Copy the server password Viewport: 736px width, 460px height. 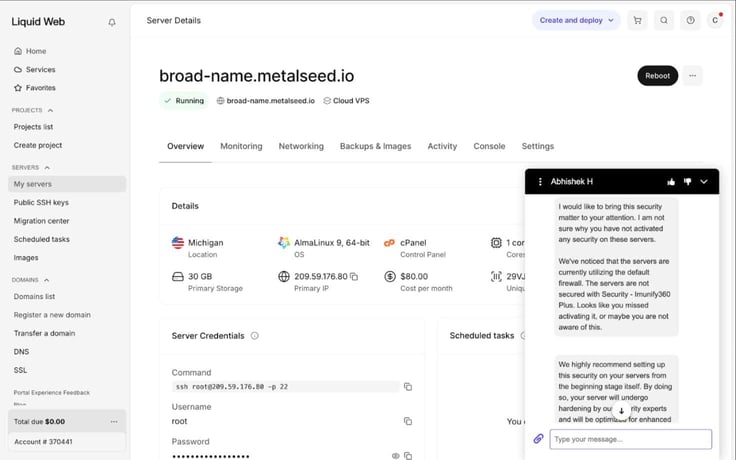[x=408, y=455]
